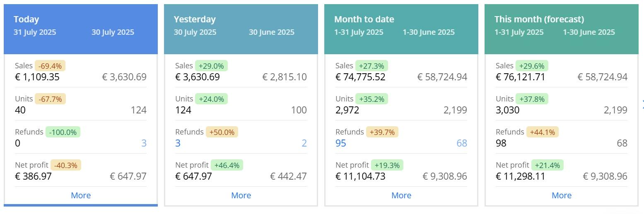
Task: Open More link for Month to date
Action: click(x=401, y=195)
